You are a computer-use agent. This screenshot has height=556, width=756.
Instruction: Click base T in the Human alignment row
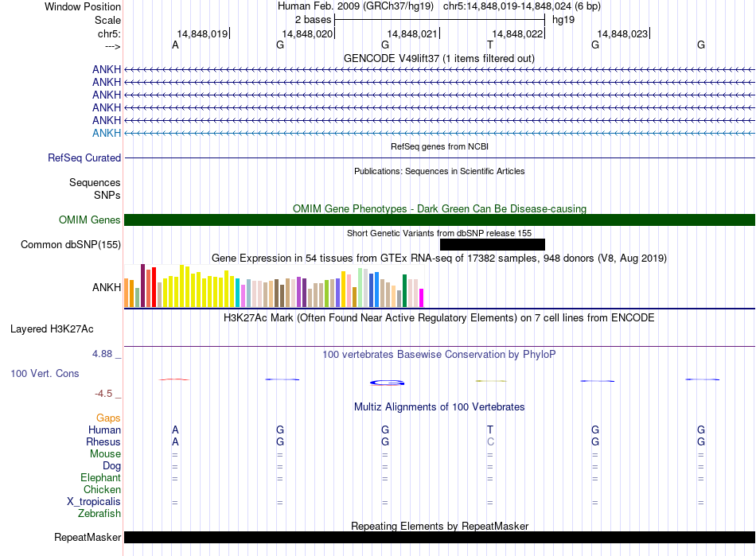[490, 430]
